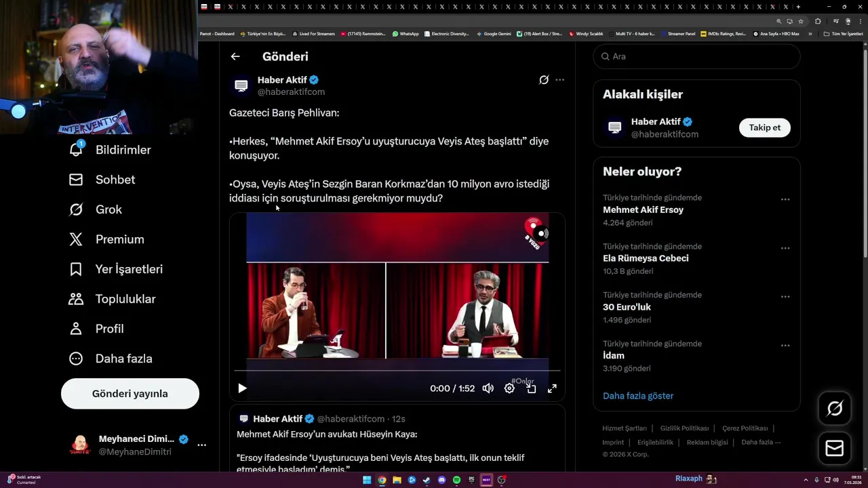Viewport: 868px width, 488px height.
Task: Open Haber Aktif profile from post author name
Action: click(x=282, y=80)
